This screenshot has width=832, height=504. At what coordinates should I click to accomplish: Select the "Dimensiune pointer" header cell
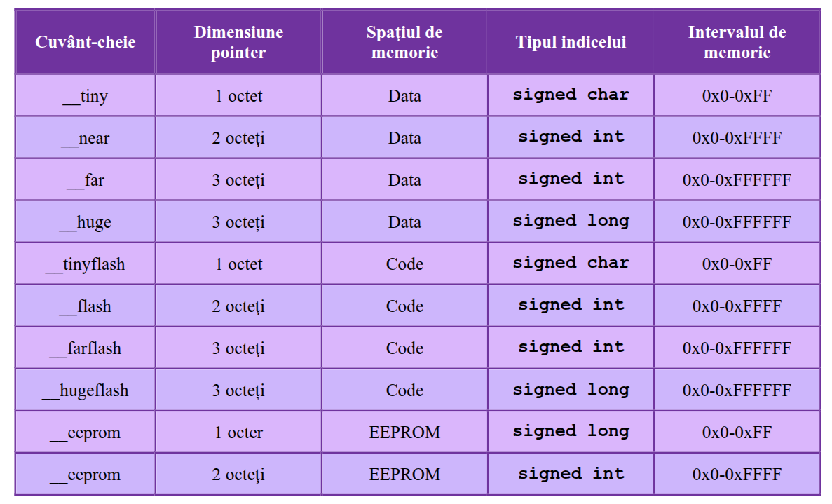coord(238,42)
